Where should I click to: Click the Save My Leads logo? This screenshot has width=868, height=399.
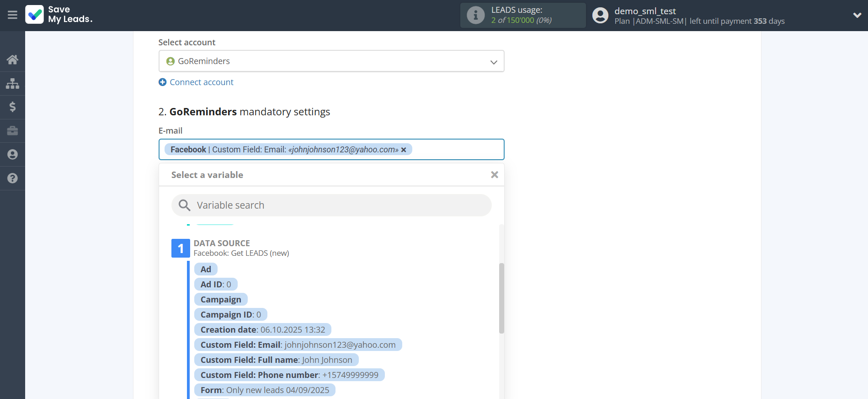59,15
